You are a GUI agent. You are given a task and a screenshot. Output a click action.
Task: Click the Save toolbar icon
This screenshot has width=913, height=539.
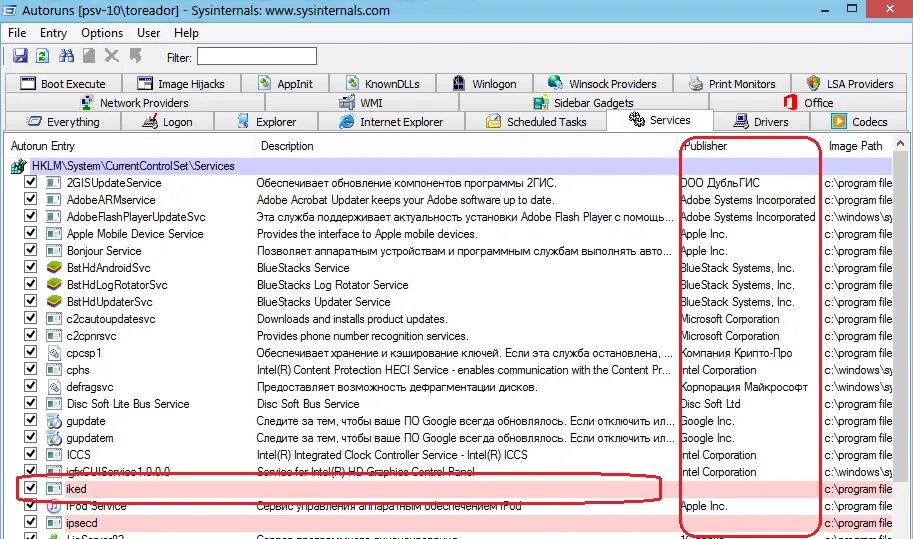point(20,56)
